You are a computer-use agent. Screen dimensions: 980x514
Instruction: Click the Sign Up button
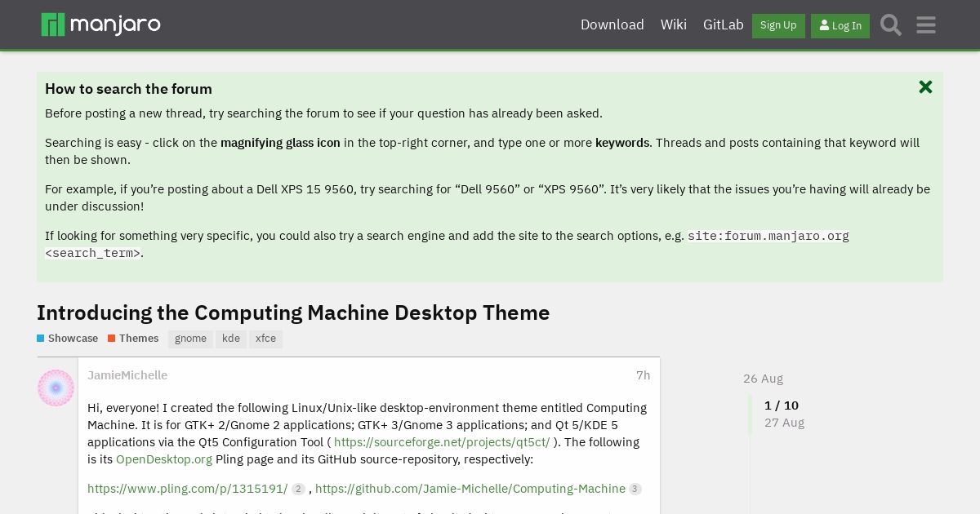pos(778,25)
